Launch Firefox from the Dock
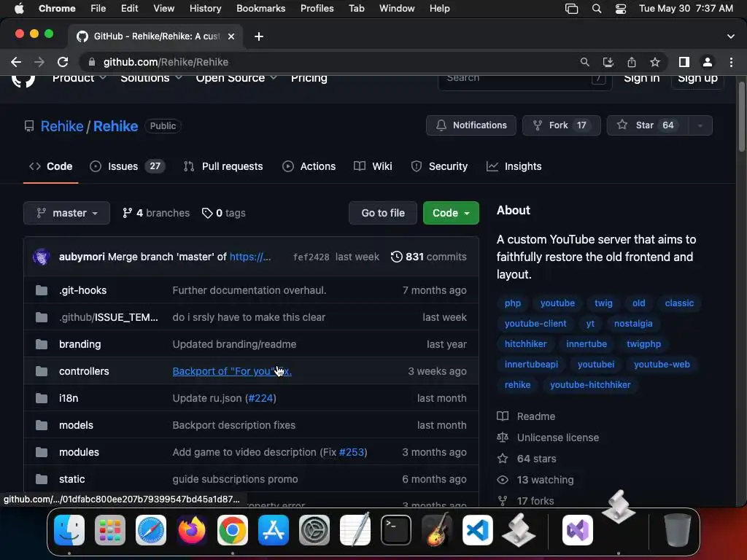The image size is (747, 560). [x=192, y=529]
